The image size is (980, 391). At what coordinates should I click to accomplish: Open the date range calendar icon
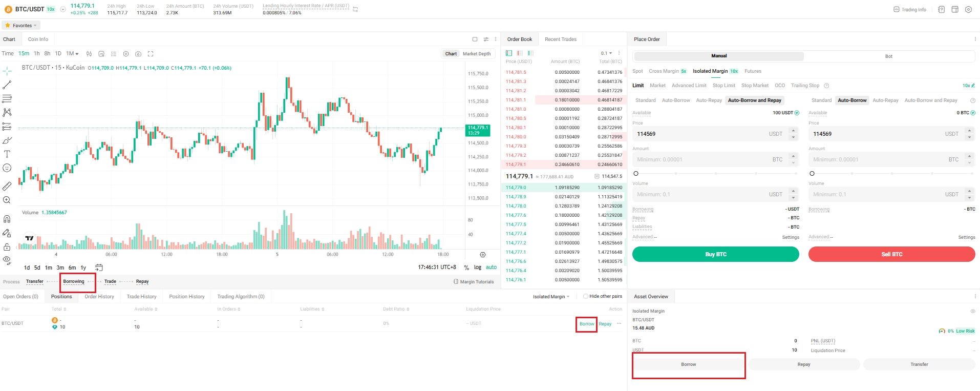[x=99, y=267]
